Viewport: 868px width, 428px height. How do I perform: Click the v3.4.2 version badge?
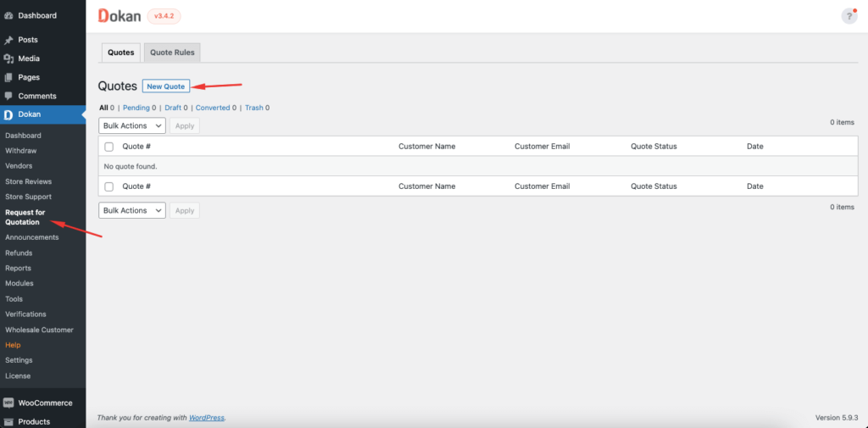click(x=164, y=16)
